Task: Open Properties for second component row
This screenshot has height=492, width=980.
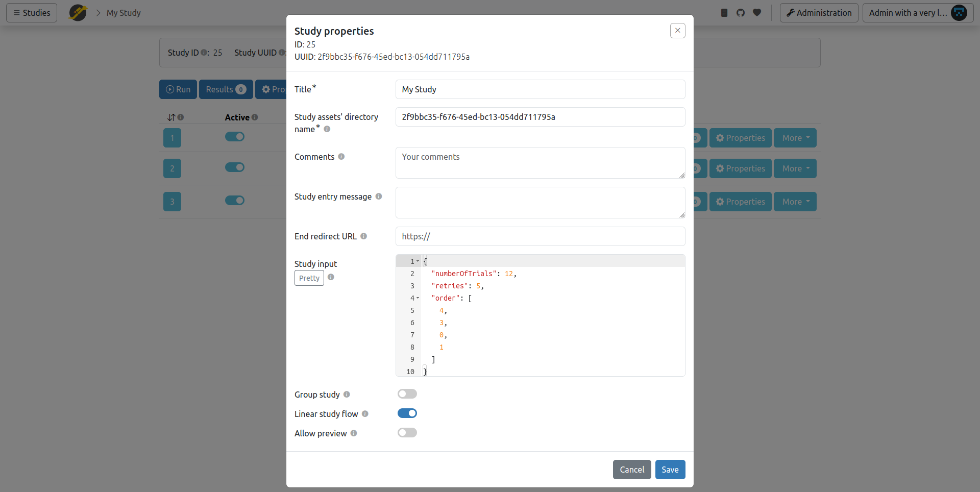Action: (741, 168)
